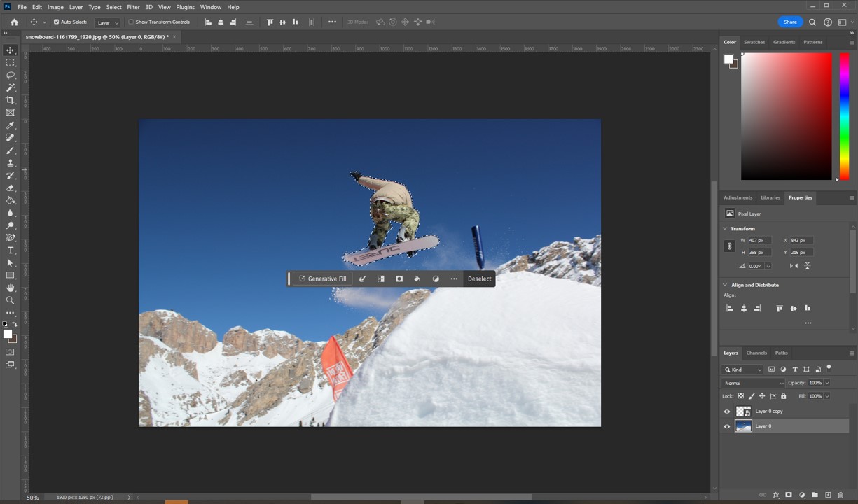
Task: Collapse the Align and Distribute section
Action: [x=725, y=285]
